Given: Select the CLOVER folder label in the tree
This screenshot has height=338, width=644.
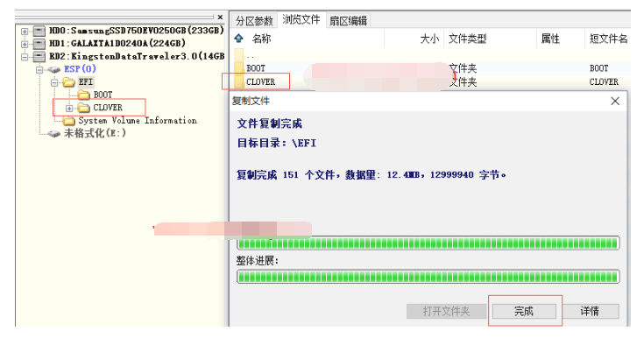Looking at the screenshot, I should pos(108,108).
